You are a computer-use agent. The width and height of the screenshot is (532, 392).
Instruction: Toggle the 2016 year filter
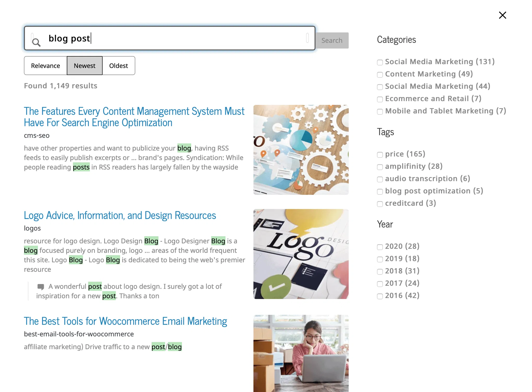pyautogui.click(x=380, y=296)
